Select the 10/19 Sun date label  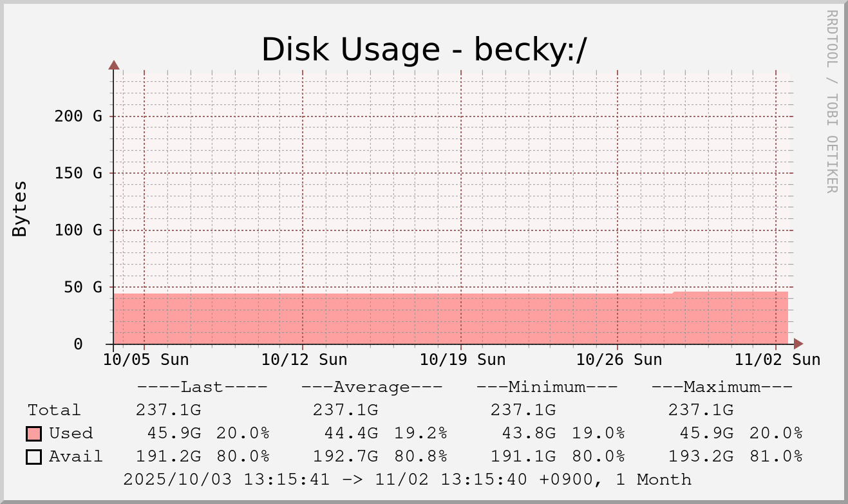tap(462, 359)
